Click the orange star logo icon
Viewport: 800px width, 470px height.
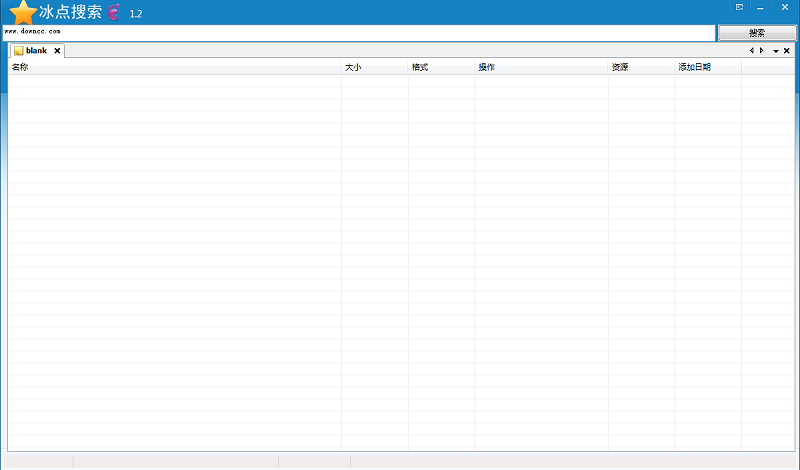(x=23, y=12)
